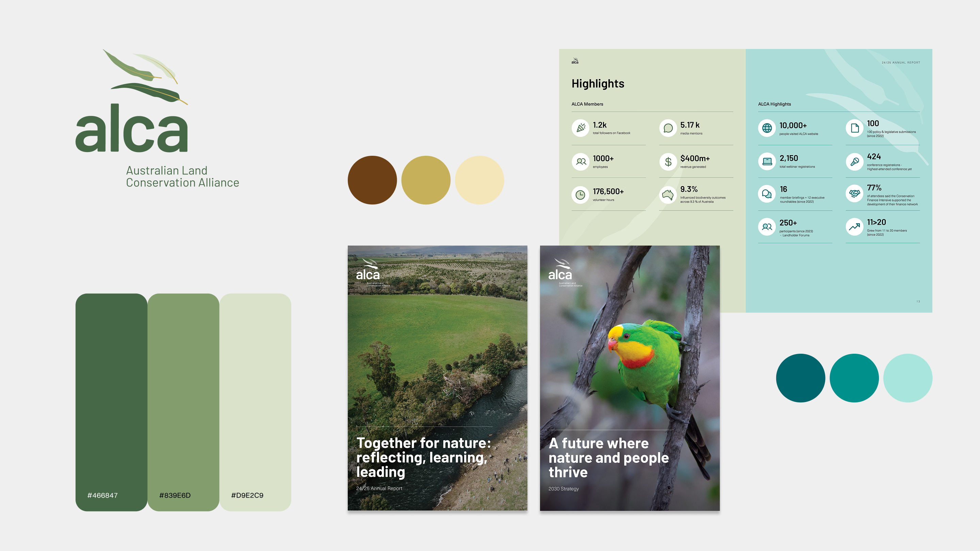Click the speech bubble icon beside 5.17 k
980x551 pixels.
coord(668,128)
